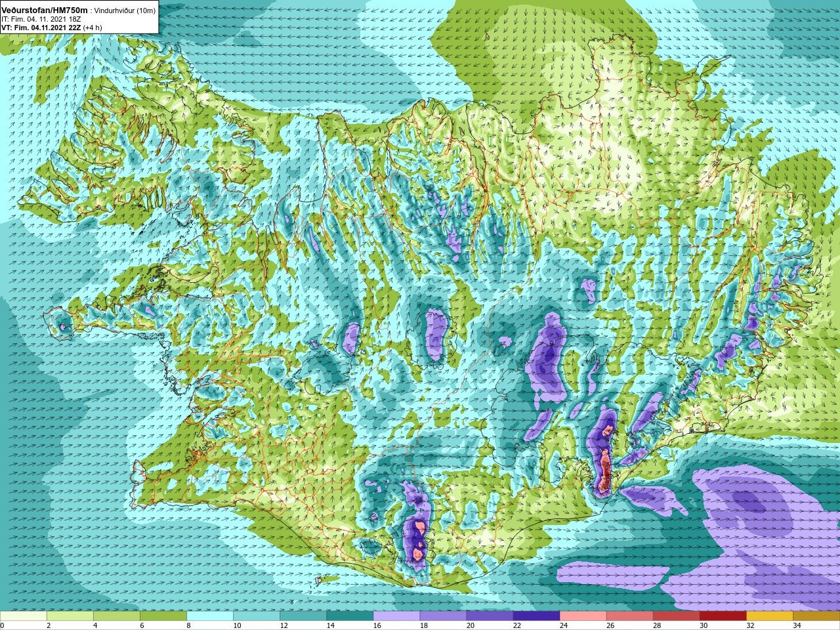Viewport: 840px width, 630px height.
Task: Click the red 28–30 legend swatch
Action: (x=676, y=616)
